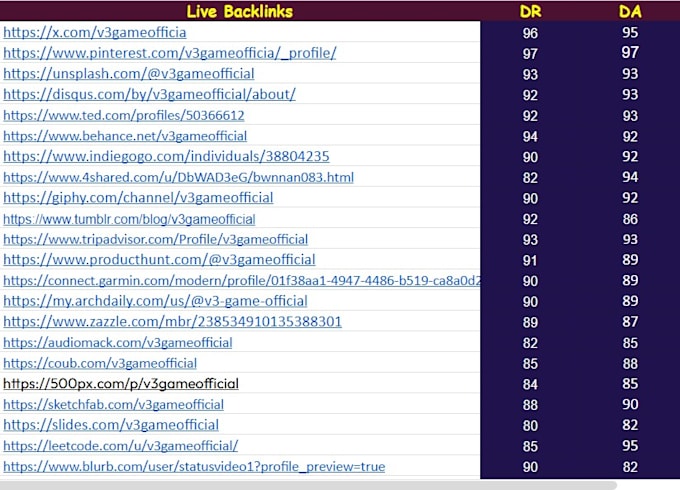Open the 4shared bwnnan083.html link

[178, 177]
